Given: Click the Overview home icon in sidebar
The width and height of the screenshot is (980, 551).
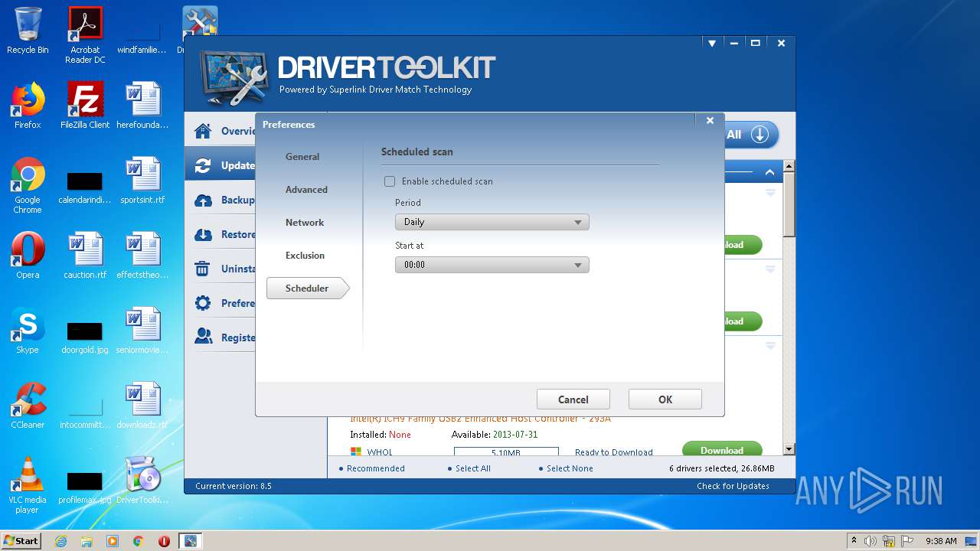Looking at the screenshot, I should tap(203, 131).
